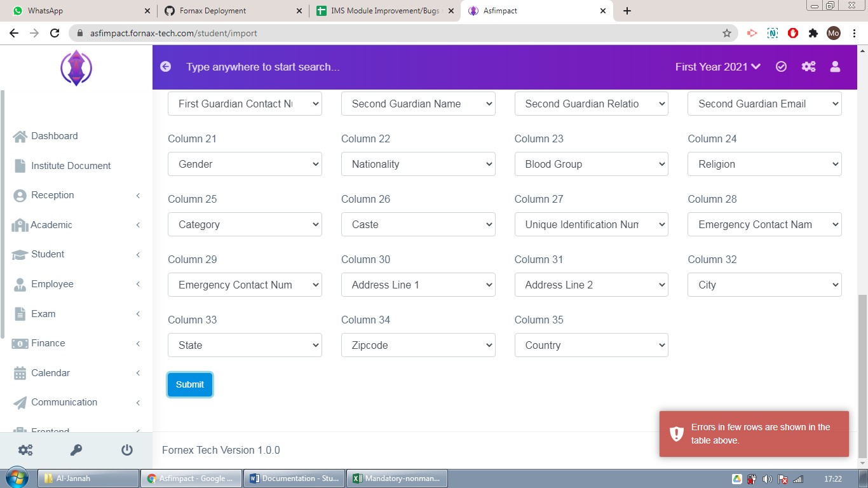Viewport: 868px width, 488px height.
Task: Click the Exam document icon
Action: click(20, 314)
